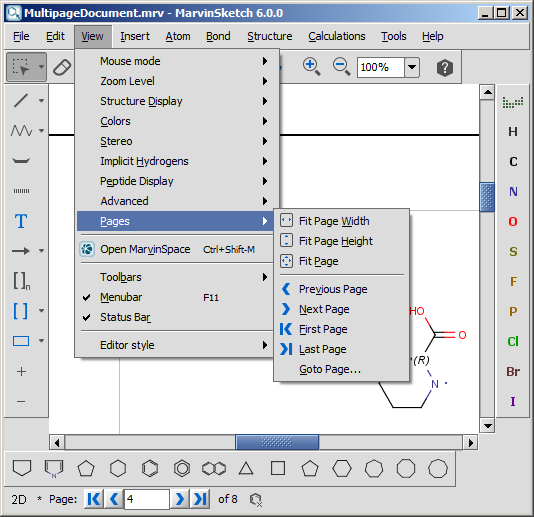Screen dimensions: 534x517
Task: Toggle the Status Bar checkmark item
Action: pyautogui.click(x=175, y=317)
